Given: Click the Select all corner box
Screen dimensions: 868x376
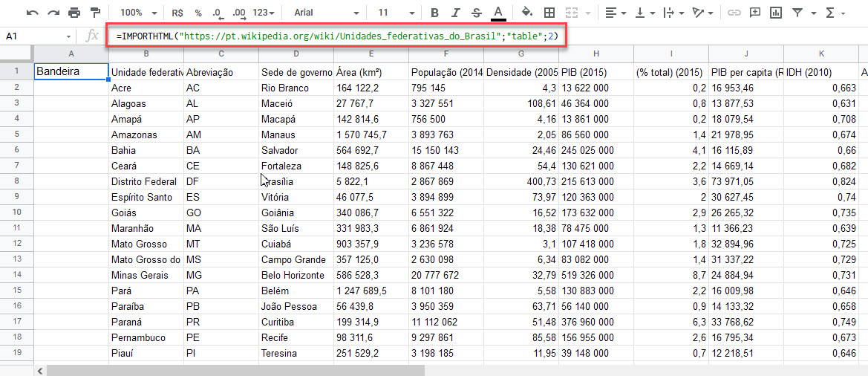Looking at the screenshot, I should point(16,54).
